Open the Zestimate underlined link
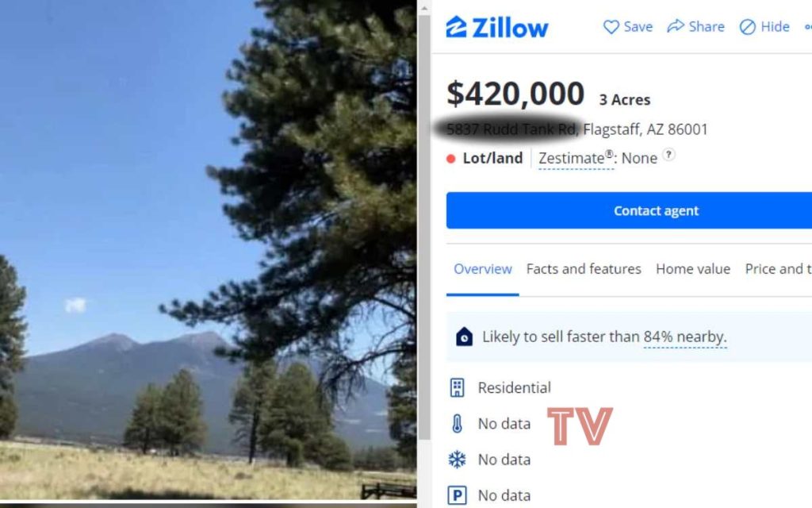Image resolution: width=812 pixels, height=508 pixels. [576, 158]
